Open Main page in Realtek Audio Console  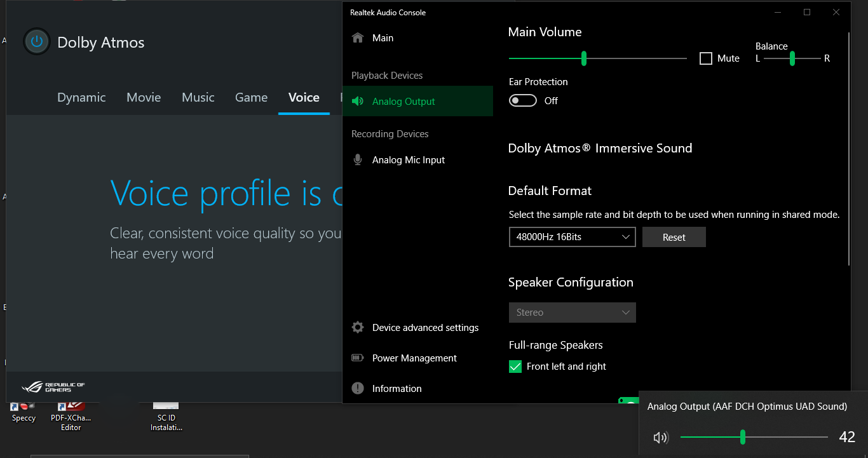point(417,38)
